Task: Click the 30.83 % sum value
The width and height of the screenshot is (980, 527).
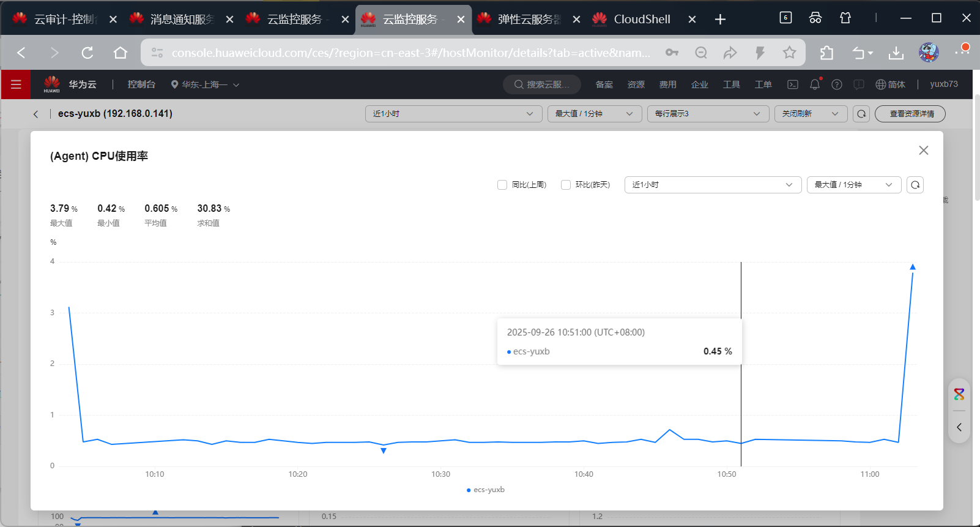Action: tap(213, 209)
